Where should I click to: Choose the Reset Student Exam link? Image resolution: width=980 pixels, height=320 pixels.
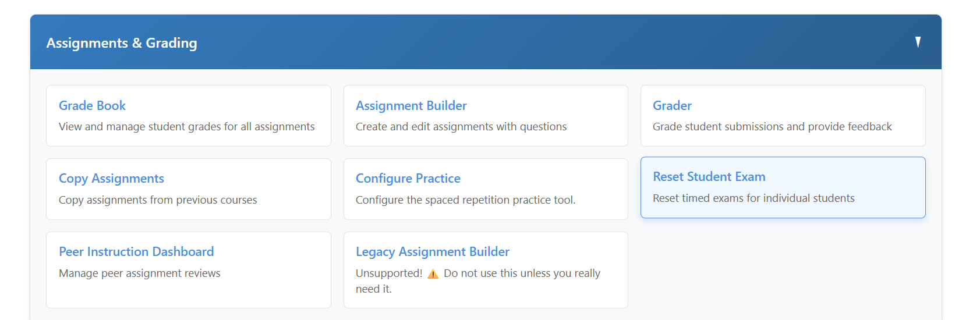[709, 177]
